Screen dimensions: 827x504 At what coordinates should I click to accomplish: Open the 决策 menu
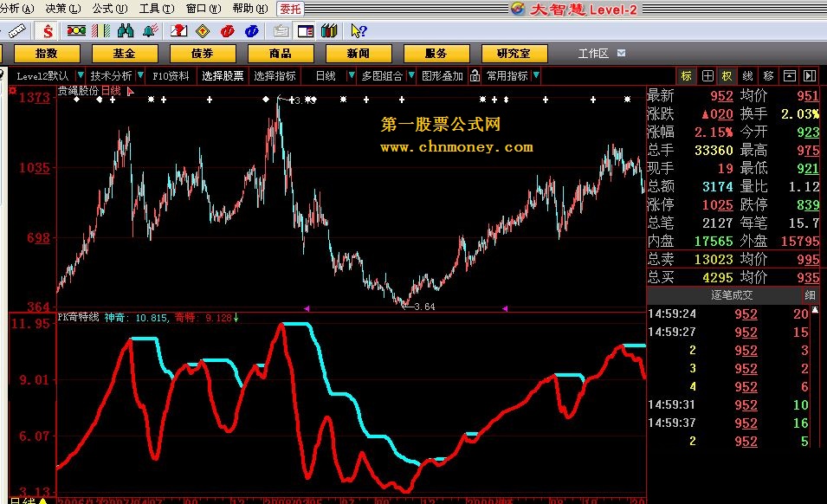(63, 9)
